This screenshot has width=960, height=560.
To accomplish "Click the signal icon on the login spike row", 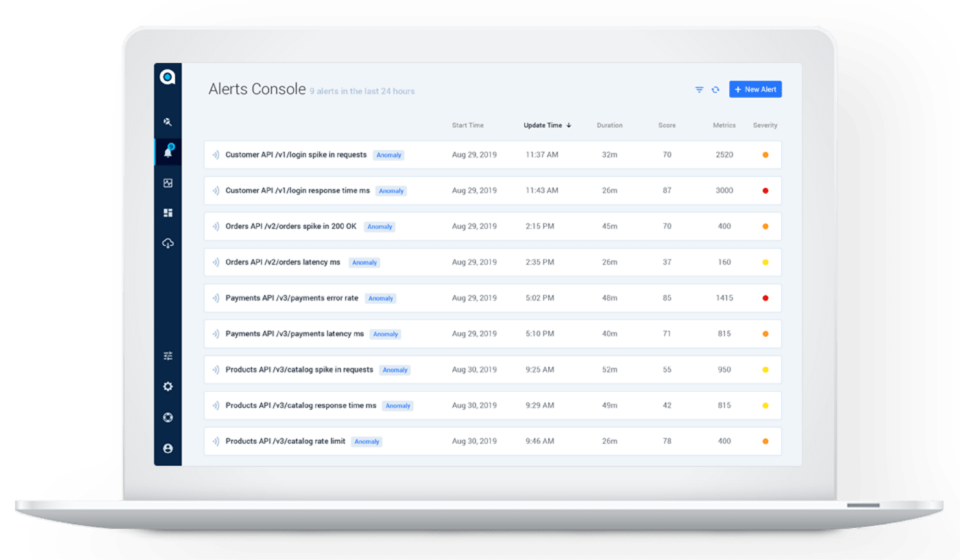I will (x=216, y=155).
